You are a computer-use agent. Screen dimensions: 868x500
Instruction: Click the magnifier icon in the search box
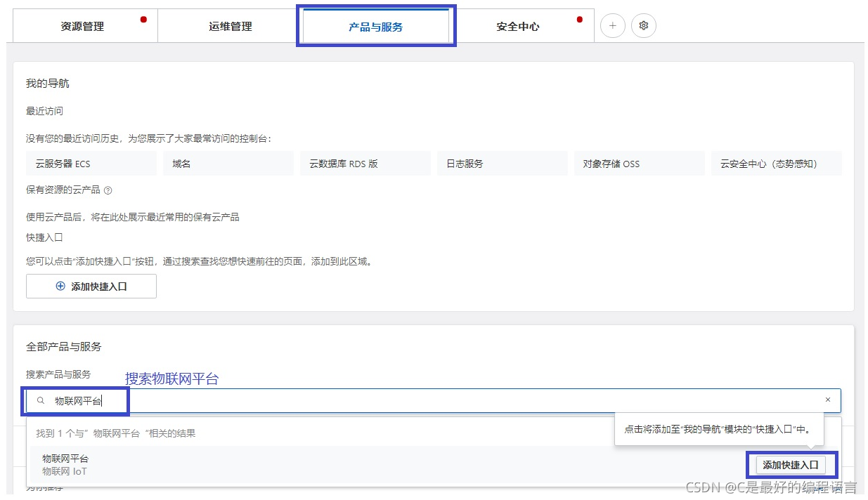40,400
